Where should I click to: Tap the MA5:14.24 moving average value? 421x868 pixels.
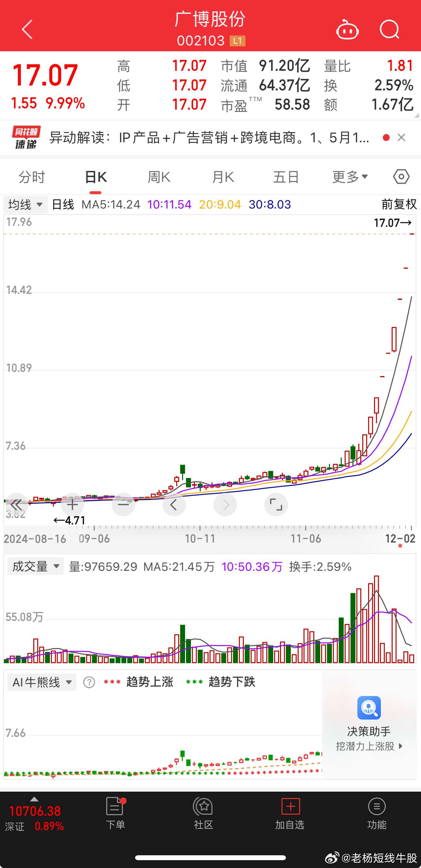pyautogui.click(x=111, y=204)
